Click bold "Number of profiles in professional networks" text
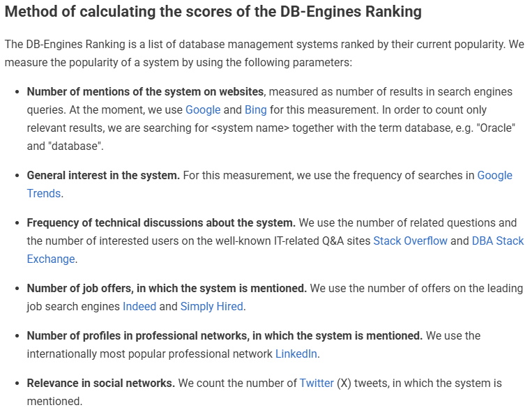Screen dimensions: 532x410 (x=225, y=336)
